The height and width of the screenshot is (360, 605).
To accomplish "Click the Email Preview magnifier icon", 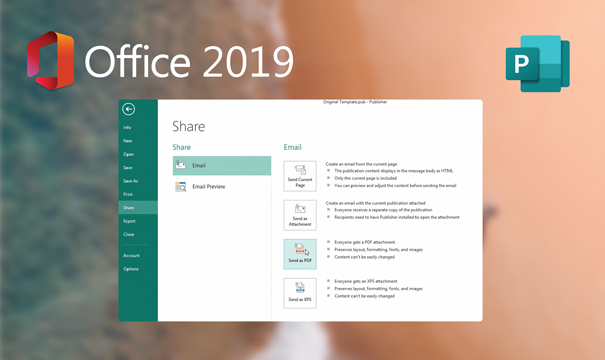I will click(181, 187).
